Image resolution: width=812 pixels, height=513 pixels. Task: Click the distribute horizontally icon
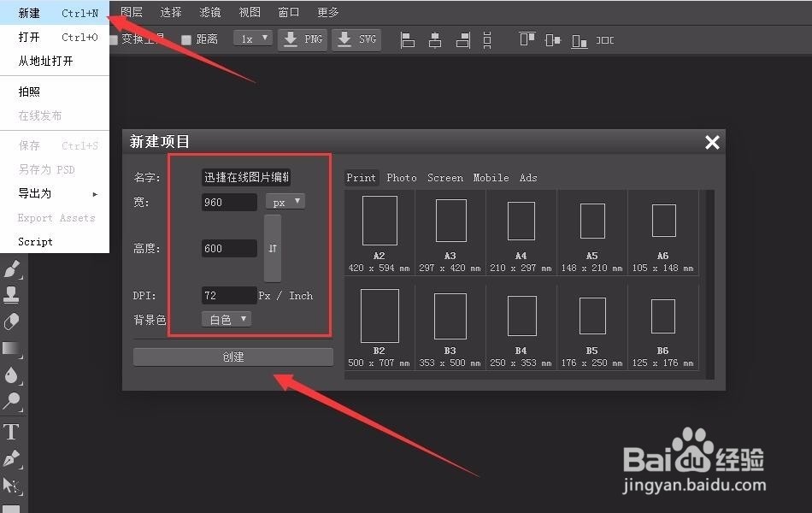point(605,40)
